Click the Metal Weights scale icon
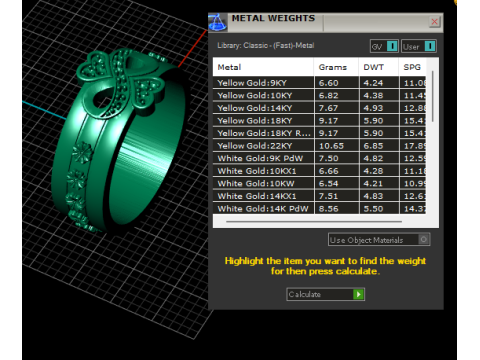 [218, 22]
